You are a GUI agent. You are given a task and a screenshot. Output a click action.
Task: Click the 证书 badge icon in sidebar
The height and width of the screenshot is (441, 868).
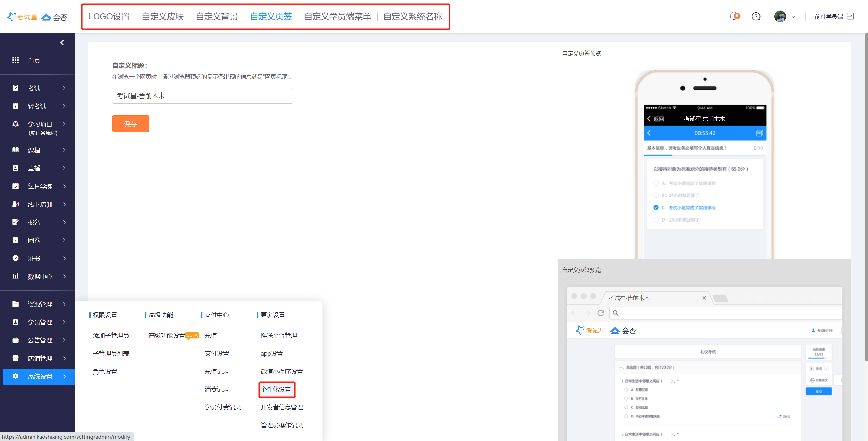point(15,258)
